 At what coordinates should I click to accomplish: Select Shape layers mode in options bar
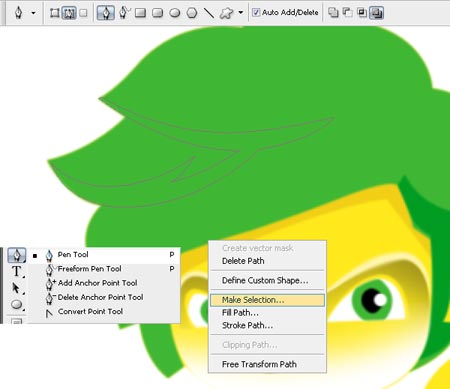54,13
